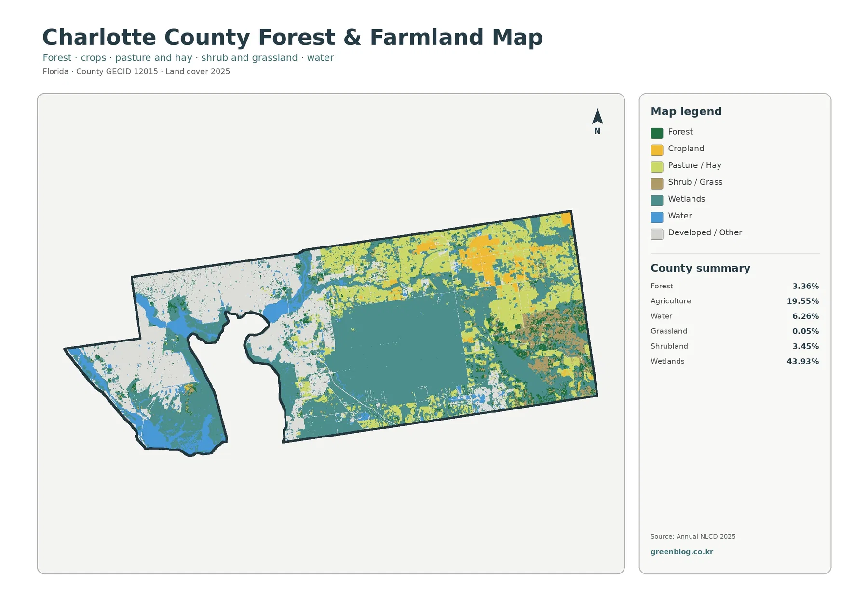This screenshot has width=868, height=614.
Task: Click 'Source: Annual NLCD 2025' text
Action: (x=692, y=537)
